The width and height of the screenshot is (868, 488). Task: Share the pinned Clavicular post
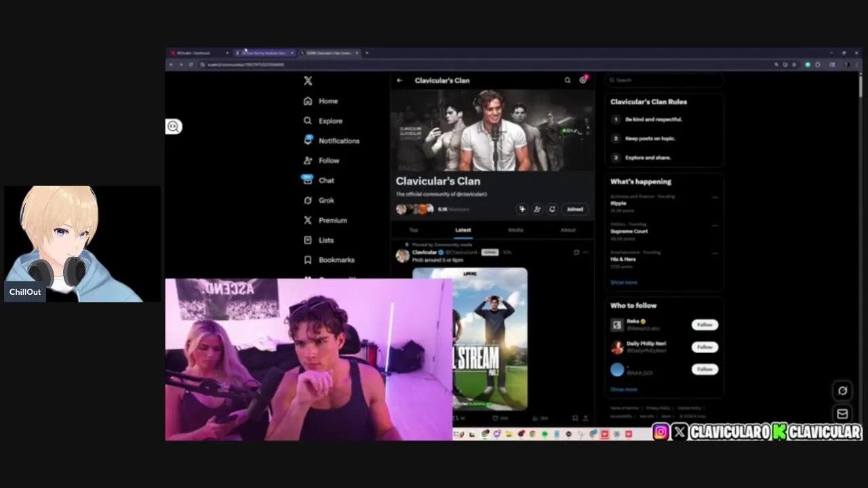(x=585, y=418)
